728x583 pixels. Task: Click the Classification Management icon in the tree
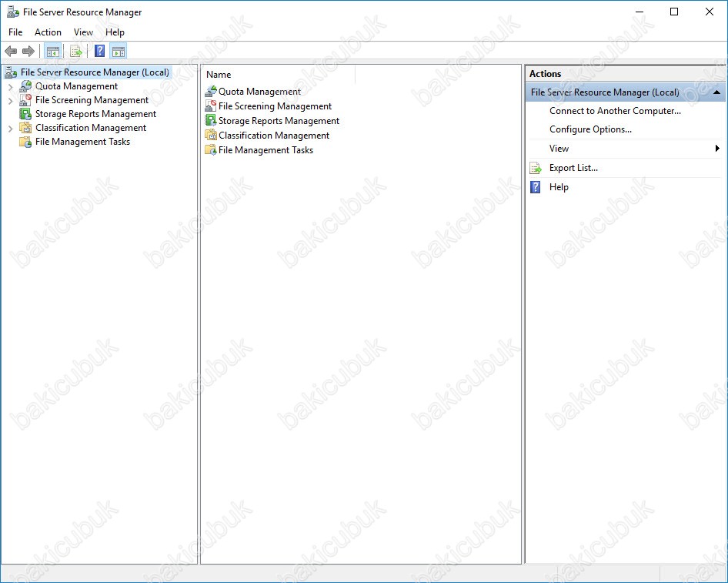25,128
